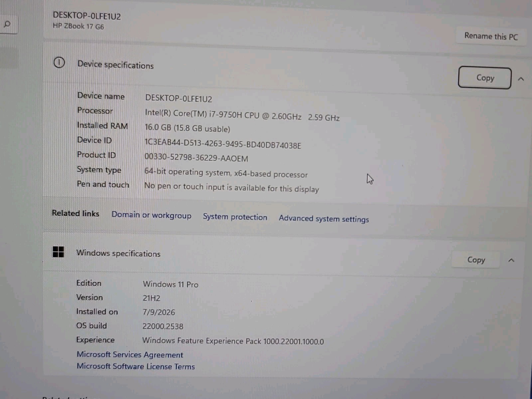This screenshot has width=532, height=399.
Task: Collapse the Device specifications section
Action: 521,79
